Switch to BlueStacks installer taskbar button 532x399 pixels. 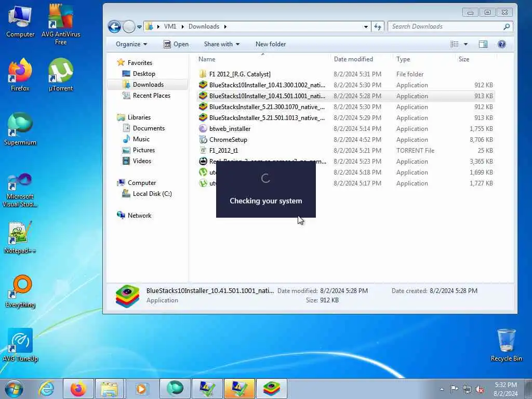[x=272, y=389]
